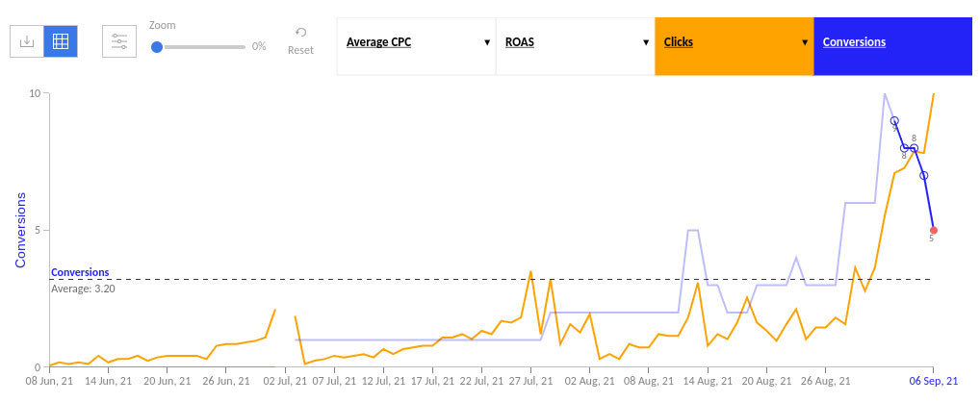Click the '06 Sep, 21' axis date
This screenshot has height=402, width=980.
pyautogui.click(x=933, y=380)
